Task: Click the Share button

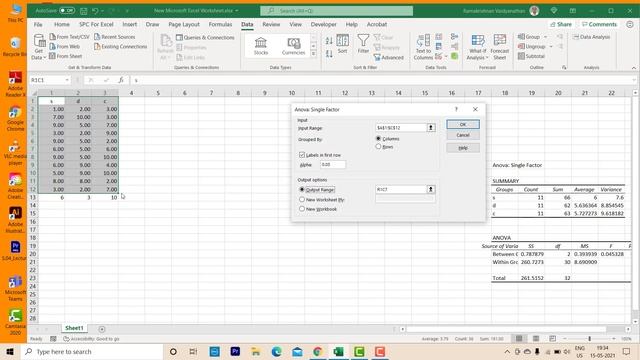Action: [561, 24]
